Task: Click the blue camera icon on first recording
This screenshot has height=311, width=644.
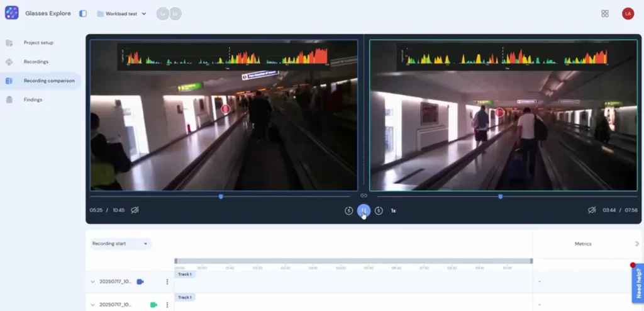Action: (140, 281)
